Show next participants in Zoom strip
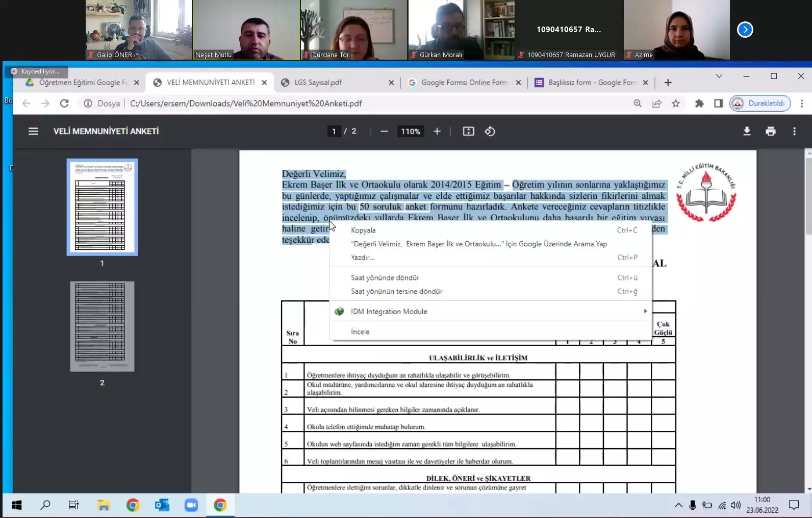 point(745,30)
